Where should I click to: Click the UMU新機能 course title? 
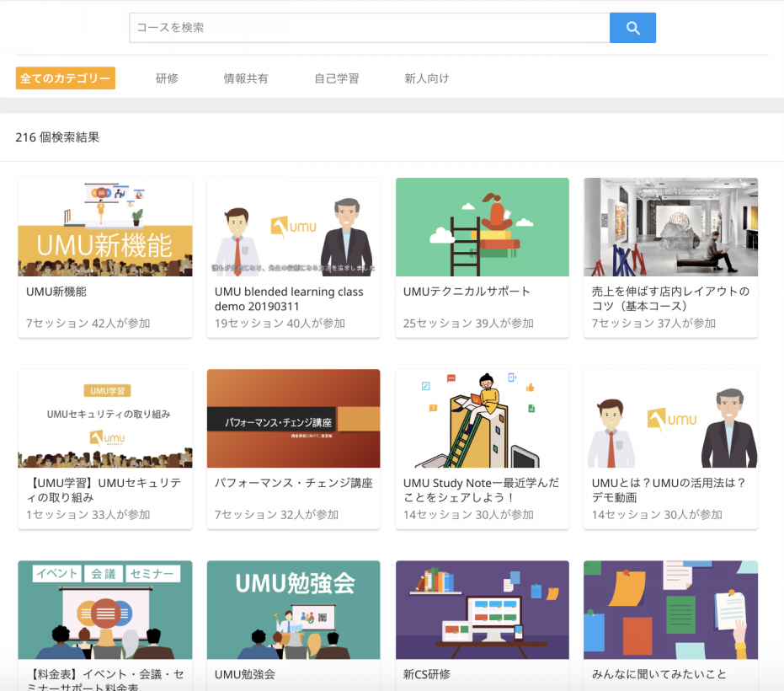coord(56,292)
